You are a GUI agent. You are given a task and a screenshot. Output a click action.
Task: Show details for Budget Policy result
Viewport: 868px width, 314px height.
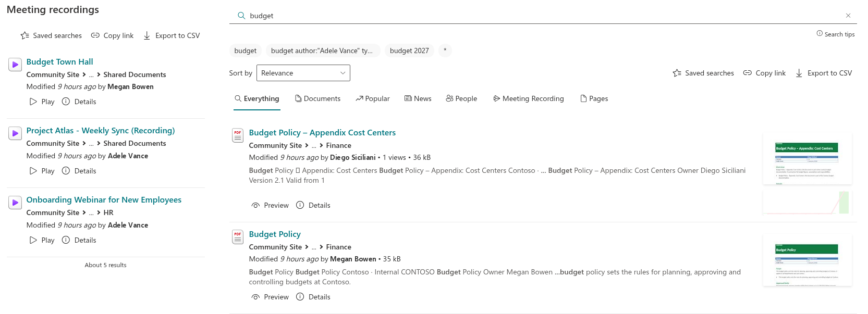click(313, 297)
